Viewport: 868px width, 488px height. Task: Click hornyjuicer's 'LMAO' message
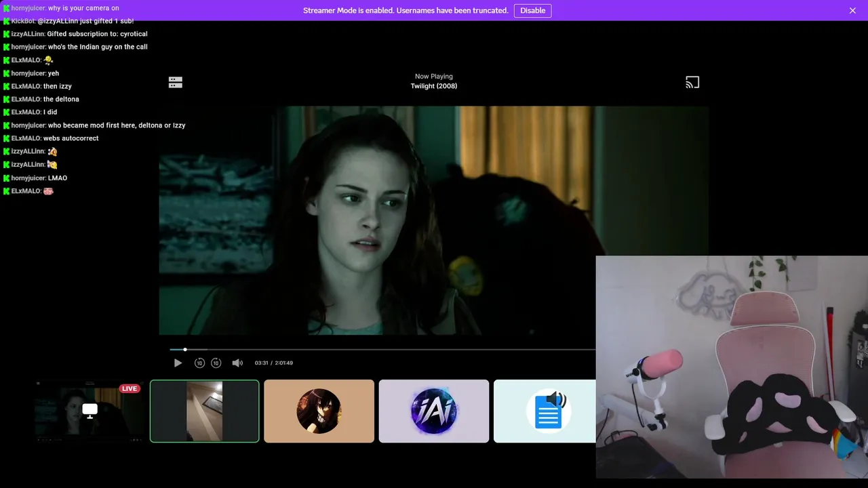58,178
